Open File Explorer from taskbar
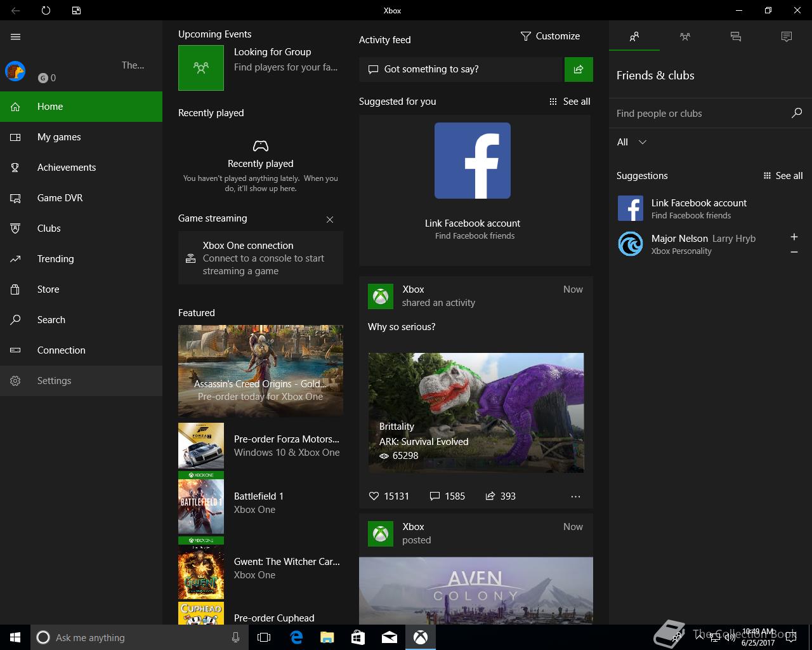Image resolution: width=812 pixels, height=650 pixels. (x=327, y=637)
